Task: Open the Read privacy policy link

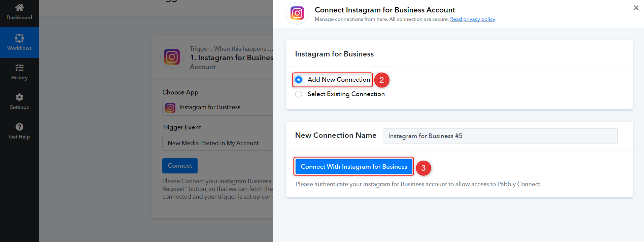Action: coord(472,19)
